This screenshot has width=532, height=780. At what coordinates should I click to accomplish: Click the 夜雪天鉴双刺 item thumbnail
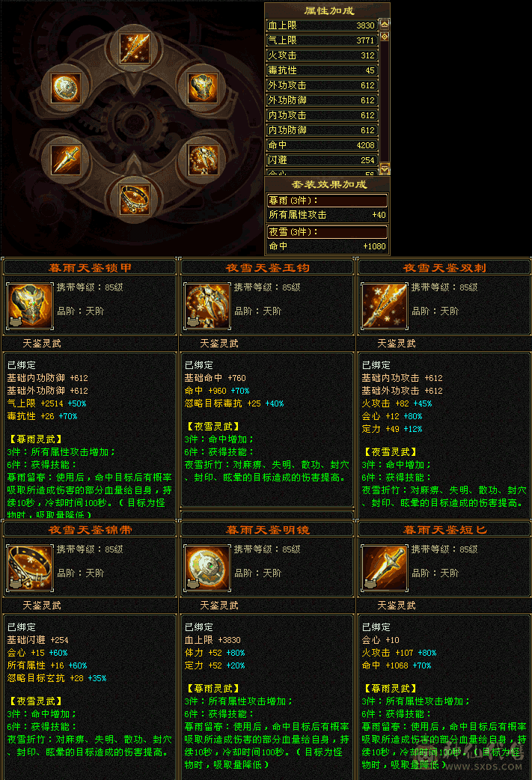(385, 306)
